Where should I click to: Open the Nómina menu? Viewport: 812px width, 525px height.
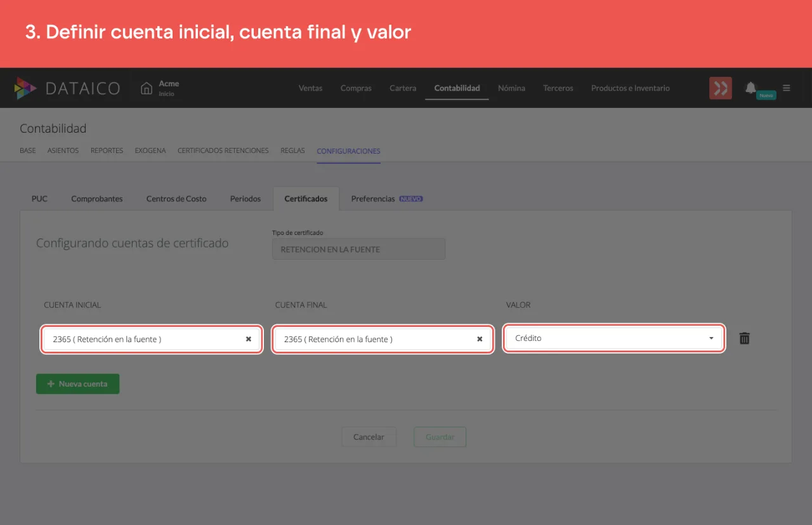[511, 88]
